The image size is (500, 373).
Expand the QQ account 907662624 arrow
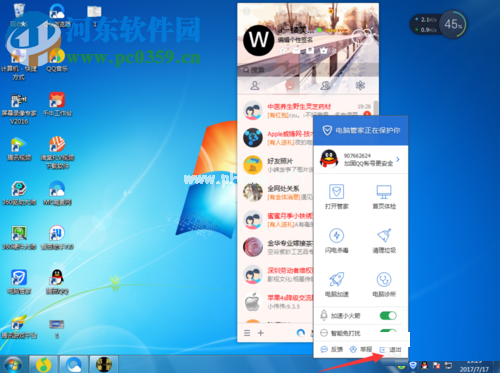[x=398, y=159]
